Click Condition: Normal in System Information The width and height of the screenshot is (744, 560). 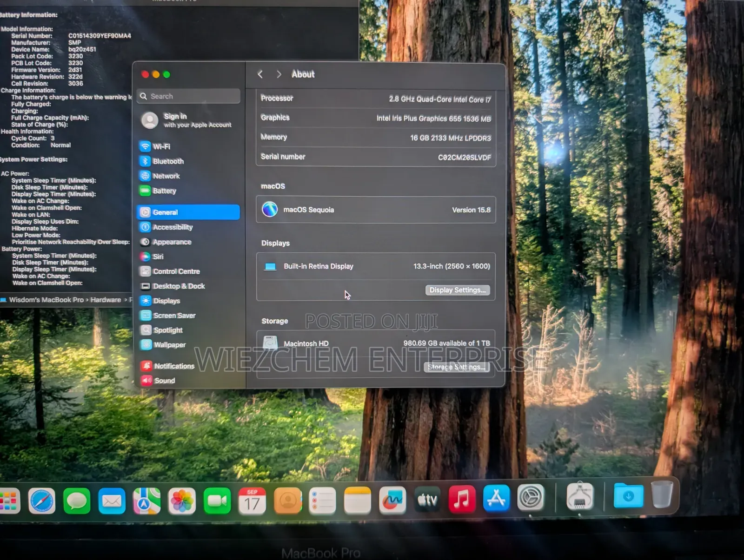[41, 145]
